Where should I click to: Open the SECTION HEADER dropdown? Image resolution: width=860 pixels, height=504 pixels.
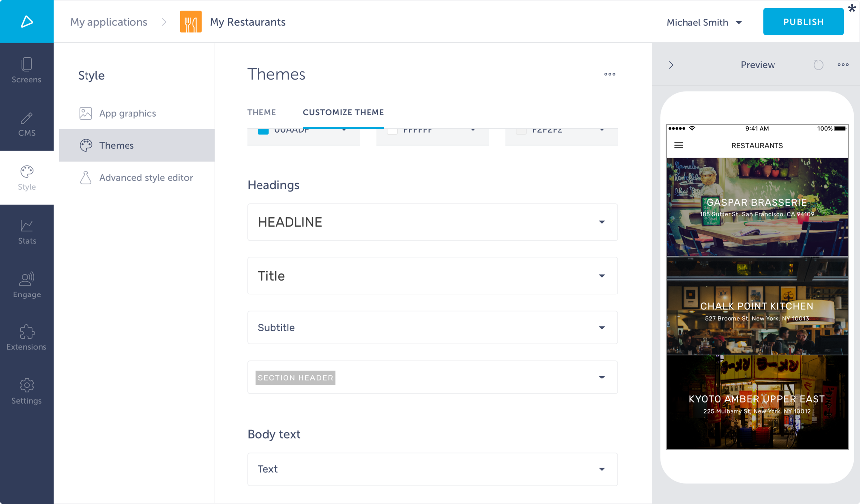(602, 378)
